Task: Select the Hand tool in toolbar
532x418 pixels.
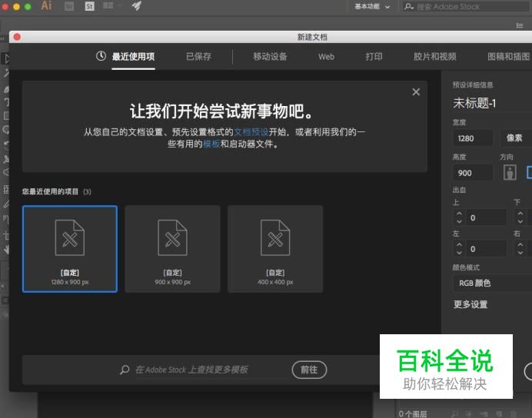Action: tap(6, 250)
